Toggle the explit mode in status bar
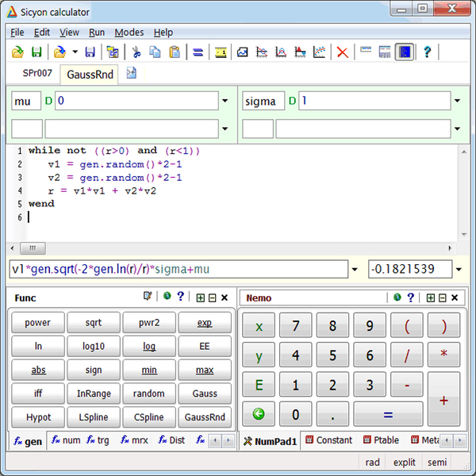This screenshot has height=476, width=476. click(x=405, y=463)
